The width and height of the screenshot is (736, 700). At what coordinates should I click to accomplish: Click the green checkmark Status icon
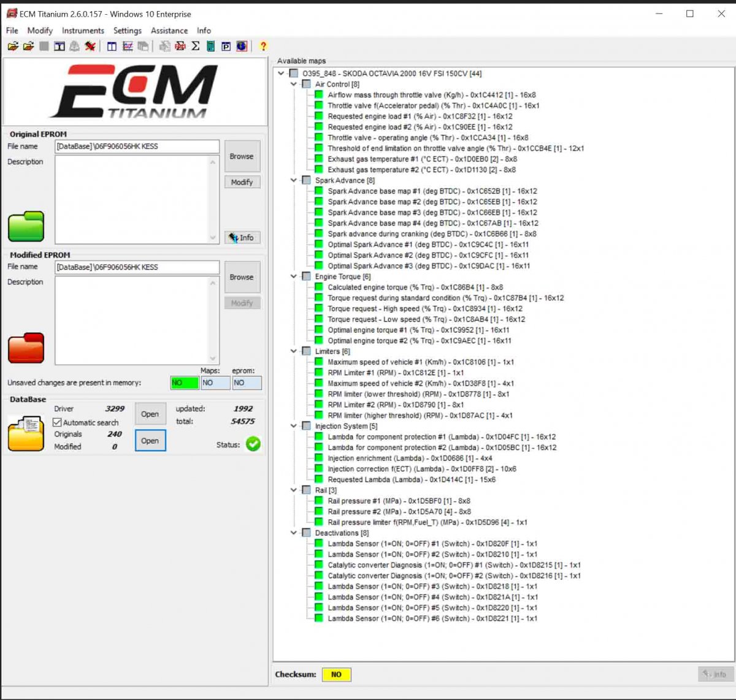click(253, 444)
